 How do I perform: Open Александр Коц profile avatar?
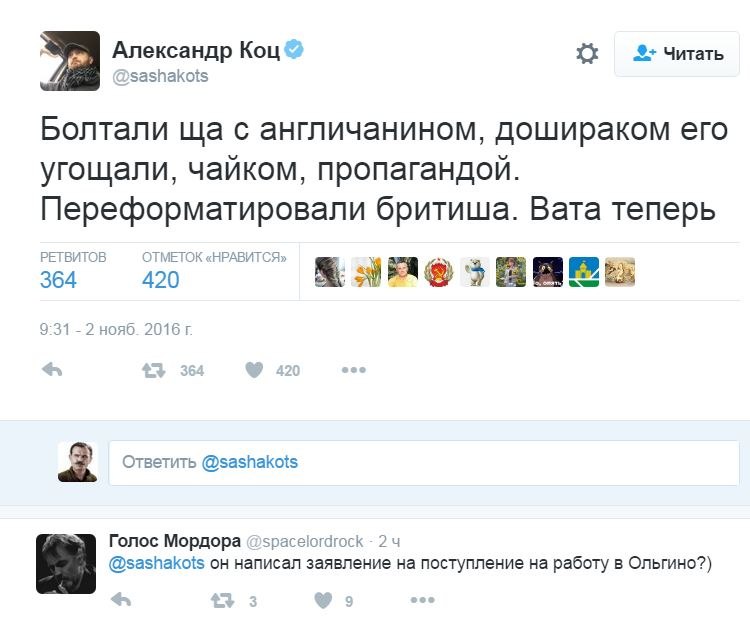69,60
